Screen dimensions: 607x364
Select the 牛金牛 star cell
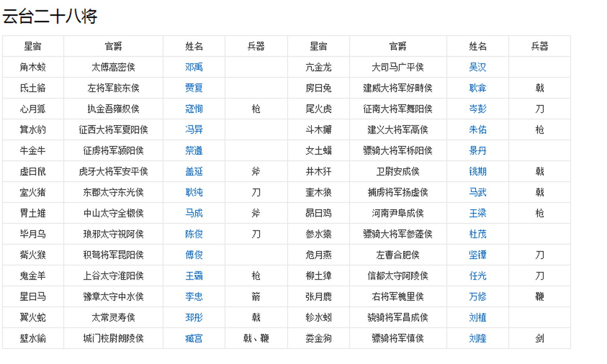coord(33,151)
